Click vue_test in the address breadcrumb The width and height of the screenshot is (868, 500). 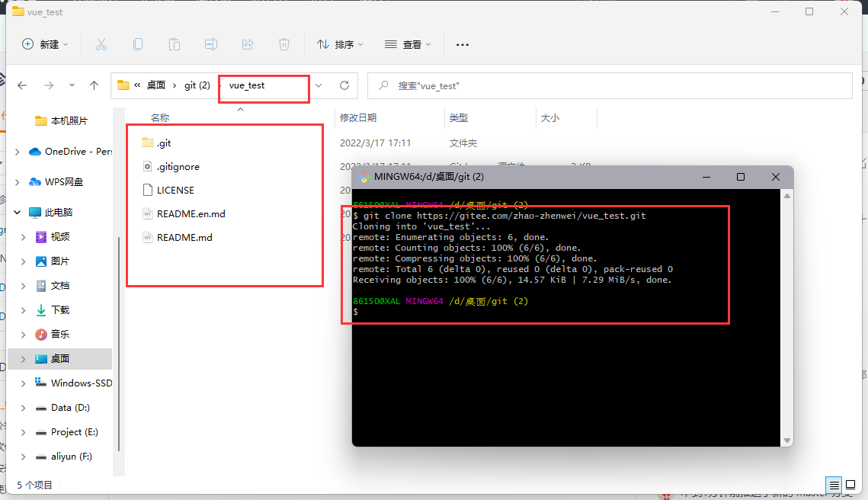[x=247, y=85]
